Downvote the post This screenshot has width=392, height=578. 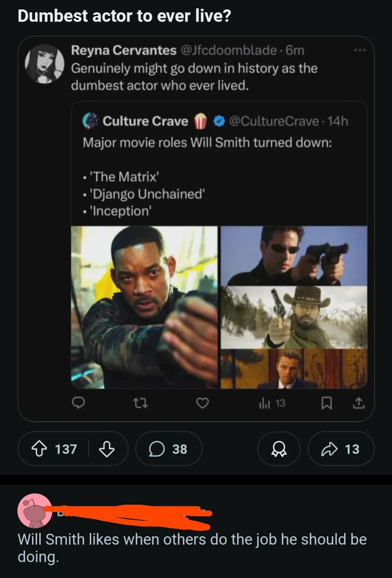[107, 450]
